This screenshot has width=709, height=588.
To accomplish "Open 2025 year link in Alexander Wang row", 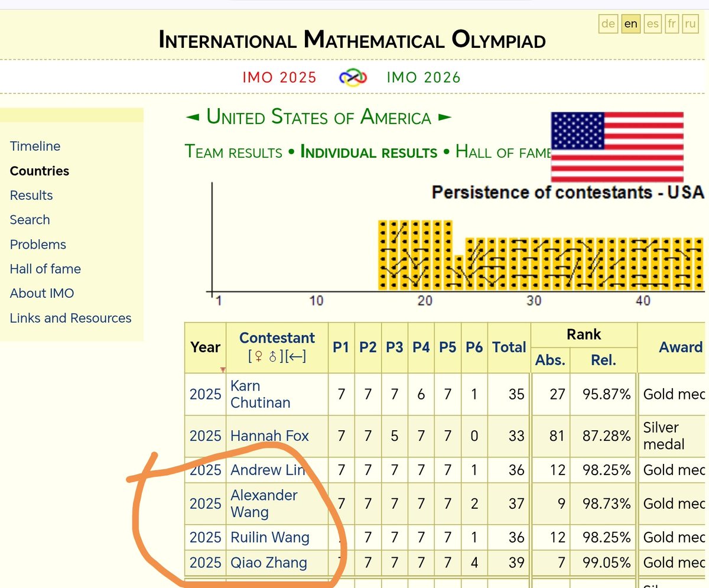I will [x=205, y=503].
